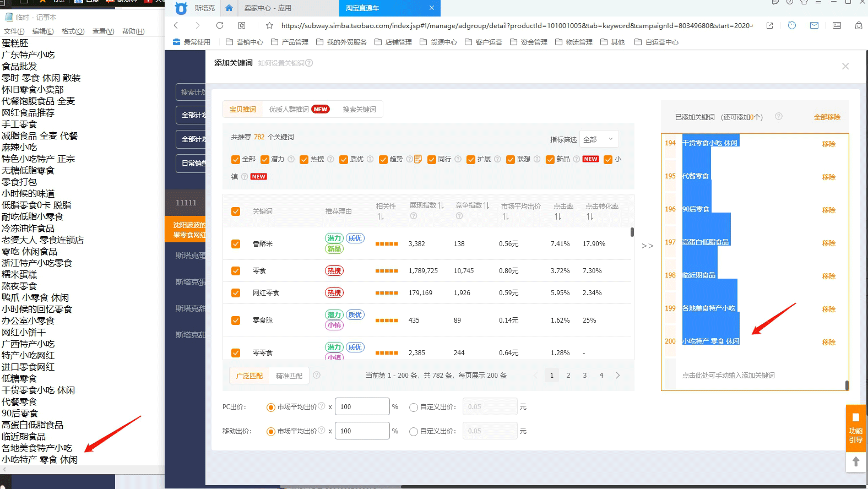Click the 趋势 note icon
Image resolution: width=868 pixels, height=489 pixels.
coord(418,159)
